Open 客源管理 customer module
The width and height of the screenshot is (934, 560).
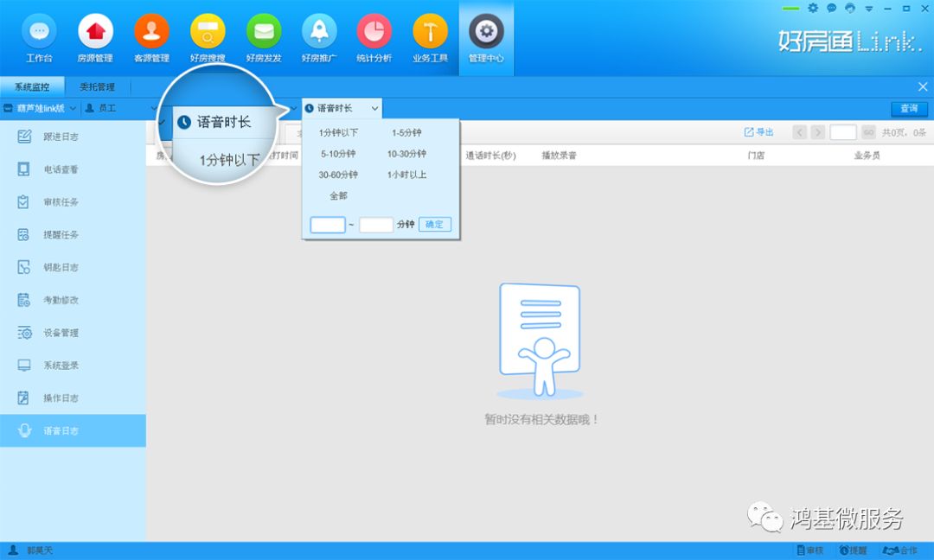[151, 33]
